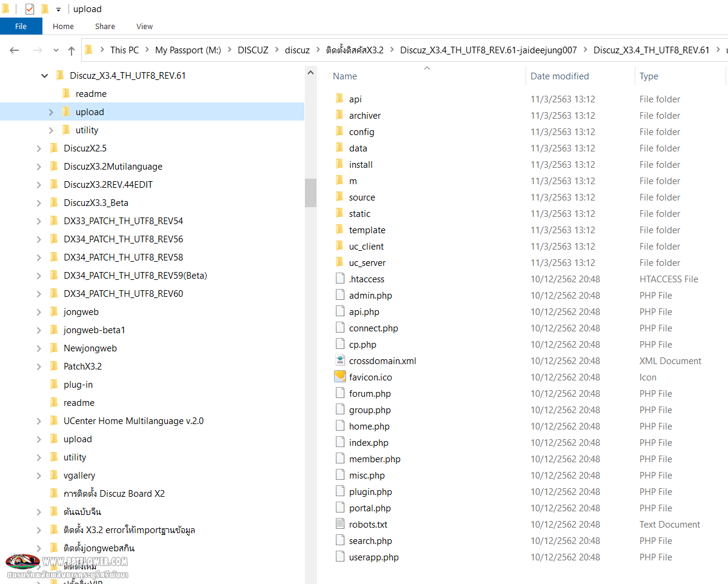Image resolution: width=728 pixels, height=584 pixels.
Task: Expand the DiscuzX2.5 tree node
Action: point(39,148)
